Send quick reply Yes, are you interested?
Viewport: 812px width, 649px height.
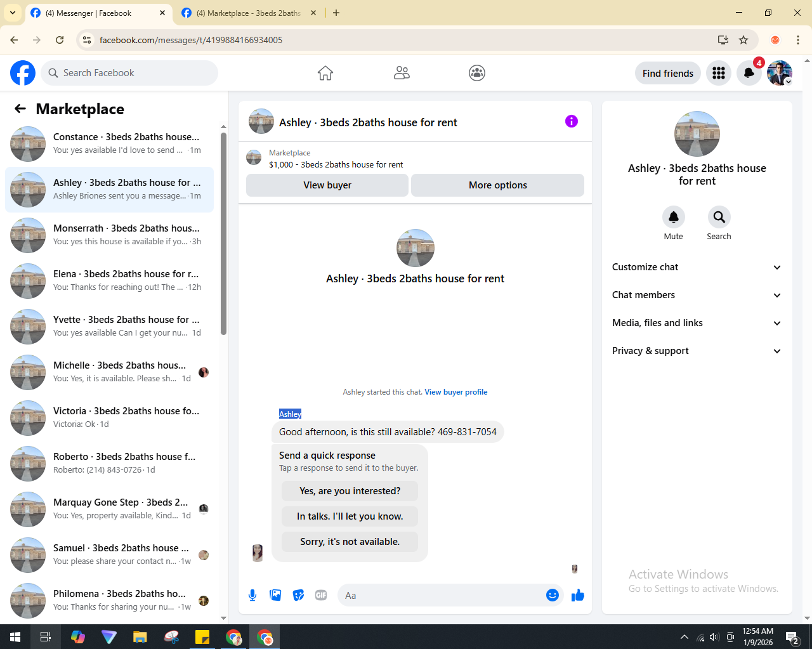350,491
